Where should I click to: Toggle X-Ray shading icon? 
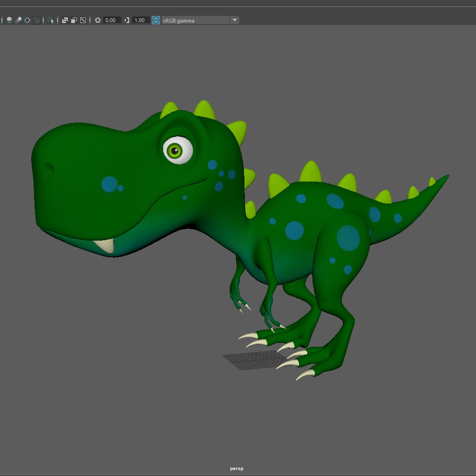[x=65, y=20]
